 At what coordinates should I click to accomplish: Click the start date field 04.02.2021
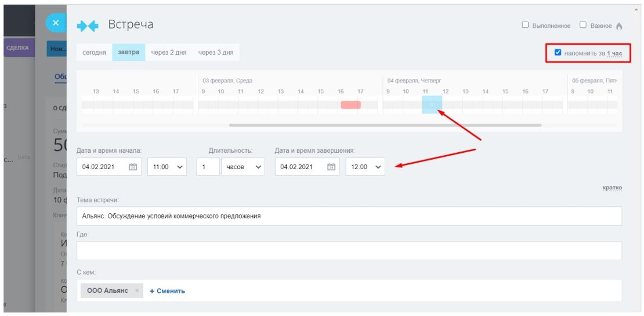(x=109, y=167)
